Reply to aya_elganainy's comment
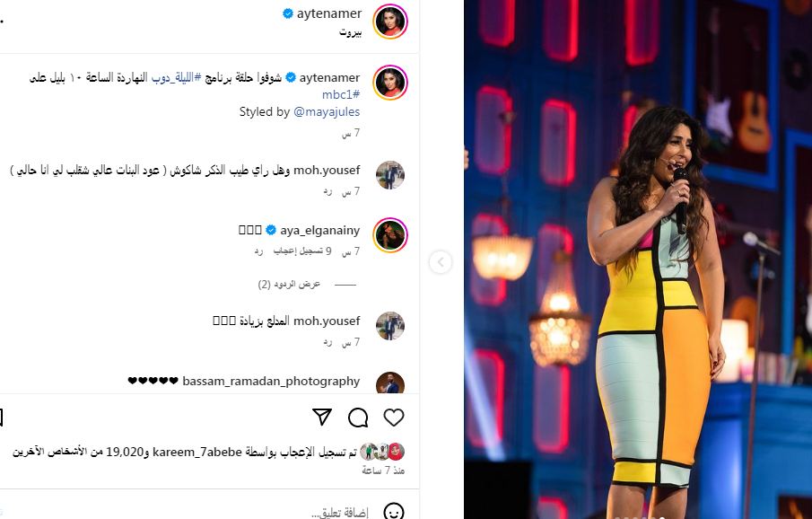The height and width of the screenshot is (519, 812). [x=258, y=251]
